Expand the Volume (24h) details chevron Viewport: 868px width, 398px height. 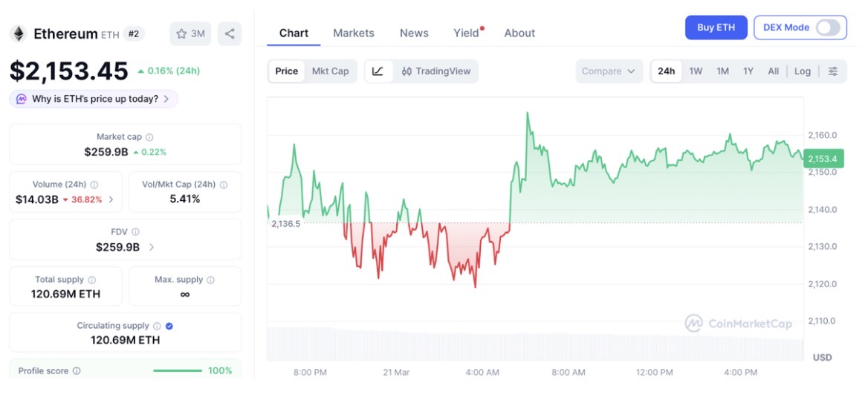pyautogui.click(x=111, y=199)
